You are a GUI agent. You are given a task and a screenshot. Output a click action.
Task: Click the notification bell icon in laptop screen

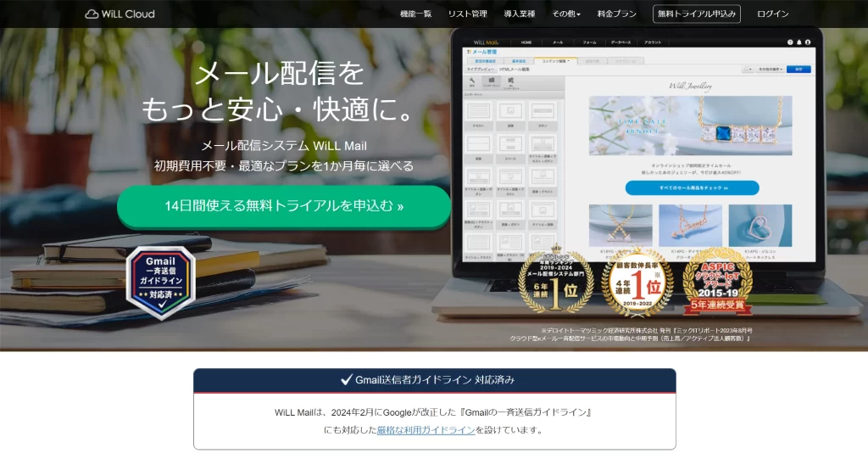[799, 42]
